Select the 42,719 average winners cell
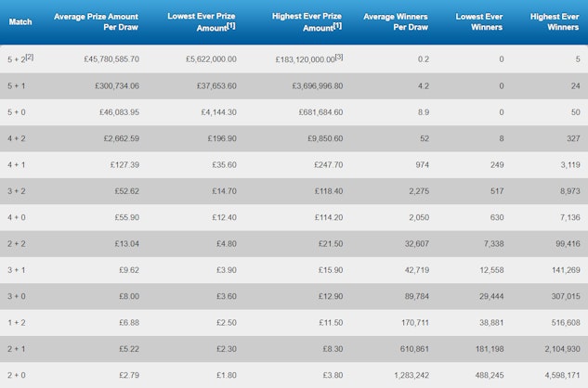Screen dimensions: 588x388 pos(417,270)
